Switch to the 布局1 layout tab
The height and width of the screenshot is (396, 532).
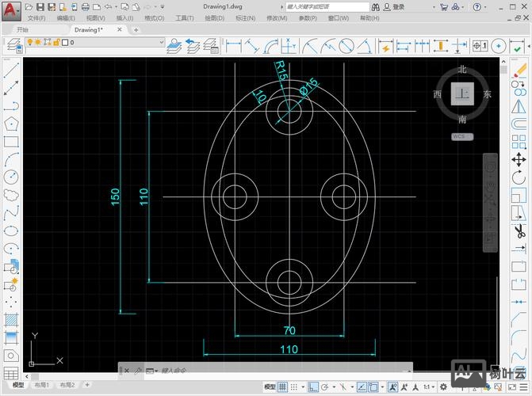click(x=41, y=386)
